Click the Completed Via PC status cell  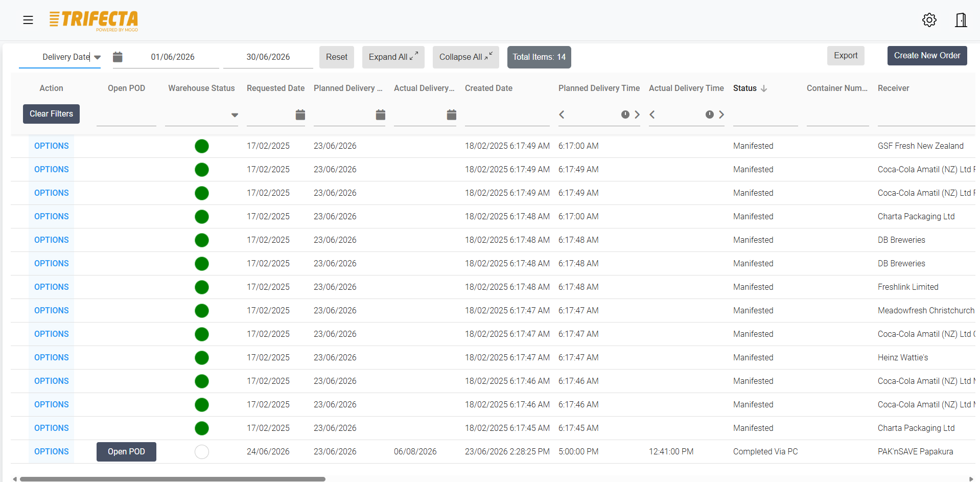pos(765,452)
